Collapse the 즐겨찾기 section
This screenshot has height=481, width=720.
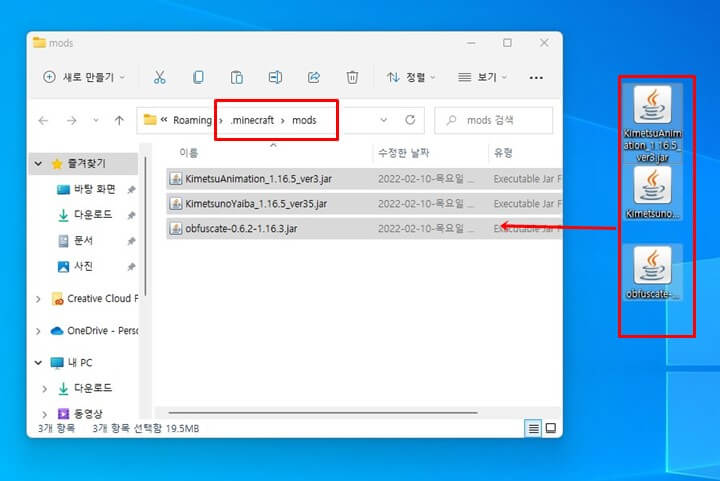pyautogui.click(x=39, y=163)
